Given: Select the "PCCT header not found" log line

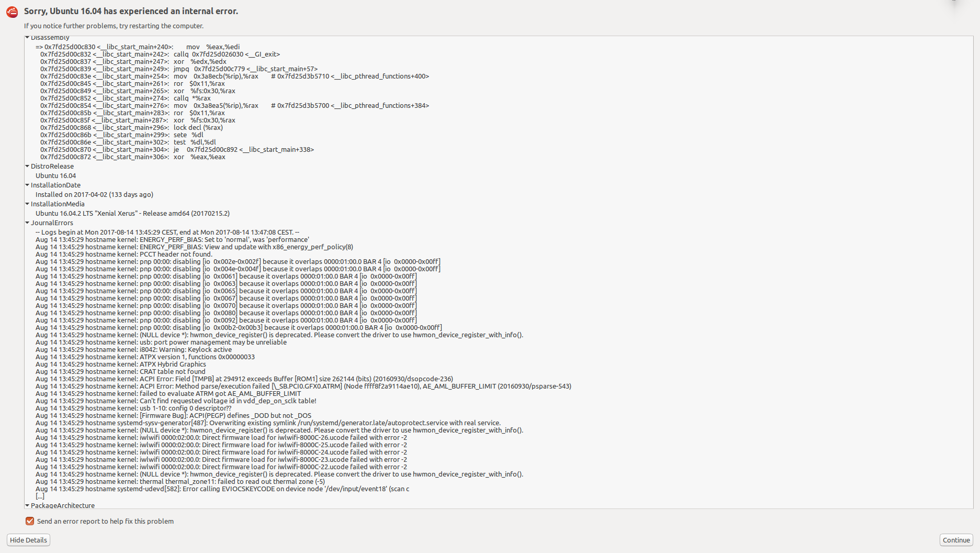Looking at the screenshot, I should (x=123, y=255).
